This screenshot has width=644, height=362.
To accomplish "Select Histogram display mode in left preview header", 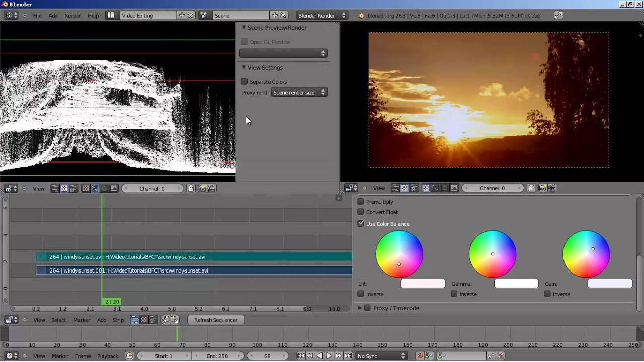I will (x=114, y=188).
